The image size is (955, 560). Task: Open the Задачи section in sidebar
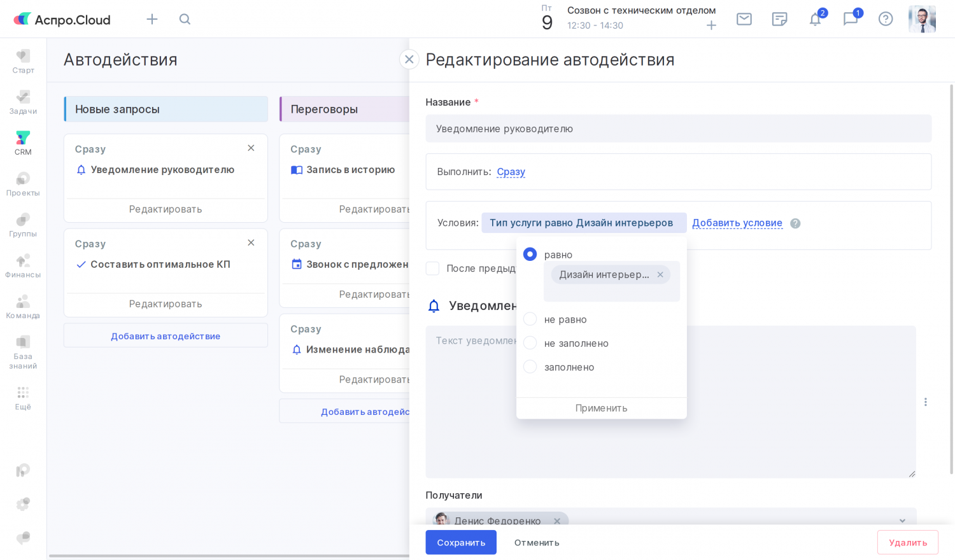point(23,102)
